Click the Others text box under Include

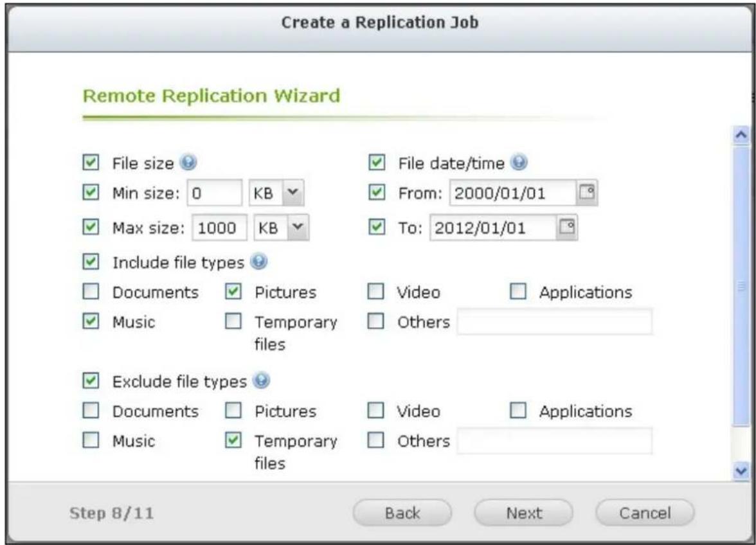pyautogui.click(x=555, y=321)
